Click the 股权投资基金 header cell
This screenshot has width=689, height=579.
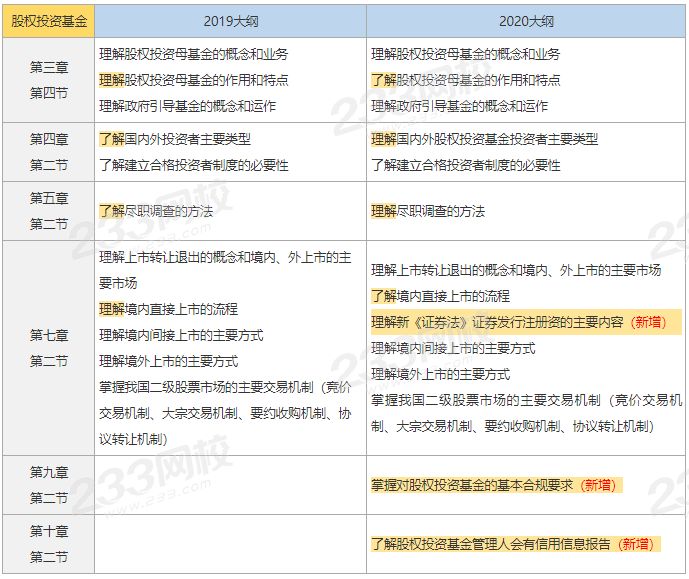pyautogui.click(x=48, y=21)
